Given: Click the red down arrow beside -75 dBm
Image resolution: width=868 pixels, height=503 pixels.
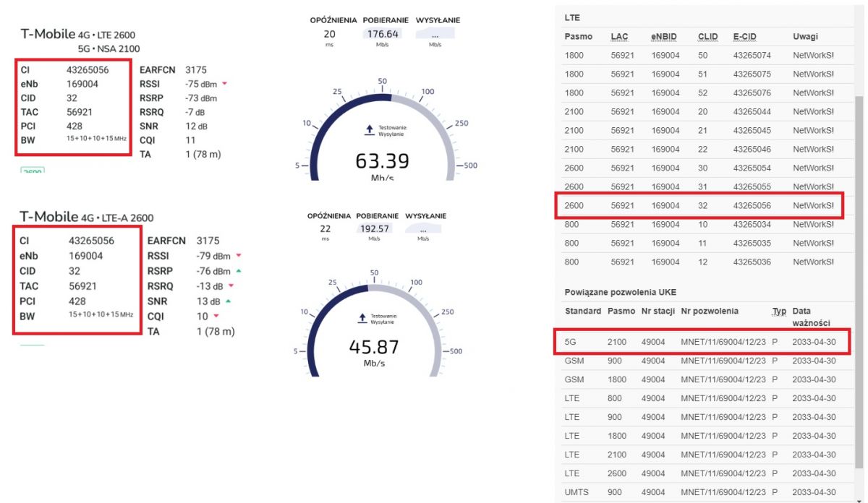Looking at the screenshot, I should tap(224, 84).
